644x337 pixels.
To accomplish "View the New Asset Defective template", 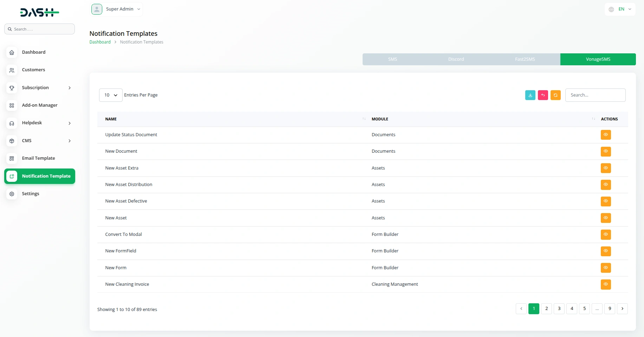I will [606, 201].
